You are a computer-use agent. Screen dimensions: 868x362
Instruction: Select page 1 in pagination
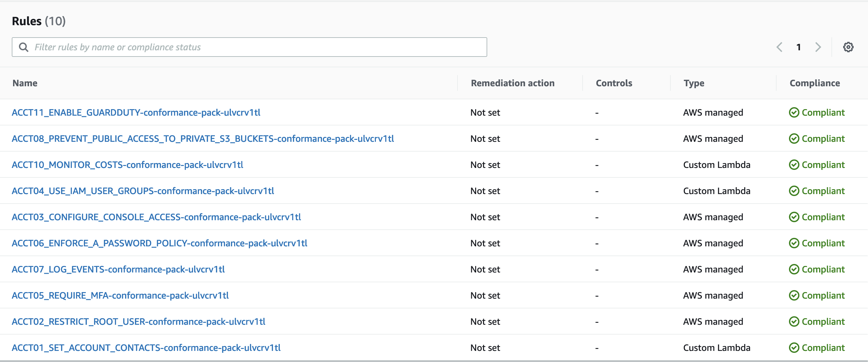[x=798, y=47]
